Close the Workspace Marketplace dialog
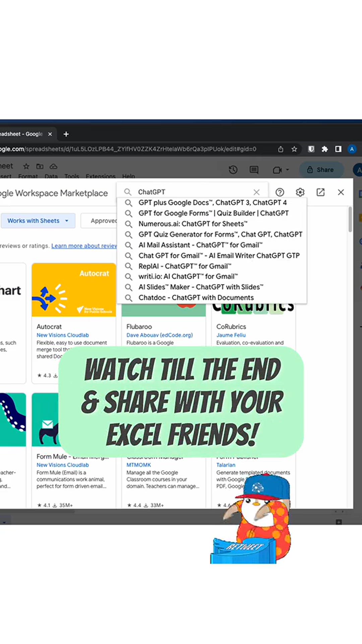Image resolution: width=362 pixels, height=644 pixels. 341,192
